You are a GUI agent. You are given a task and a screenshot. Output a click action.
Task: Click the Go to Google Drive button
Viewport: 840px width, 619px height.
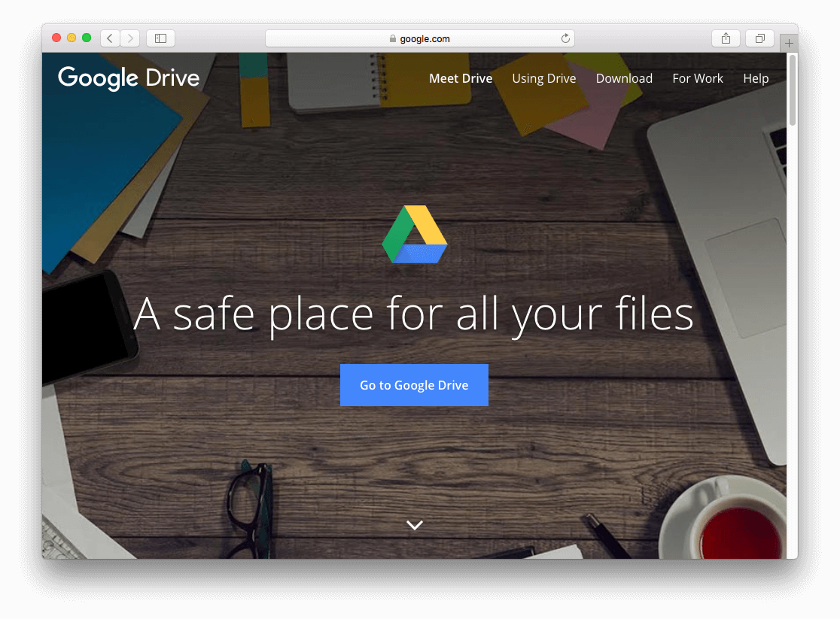(414, 384)
